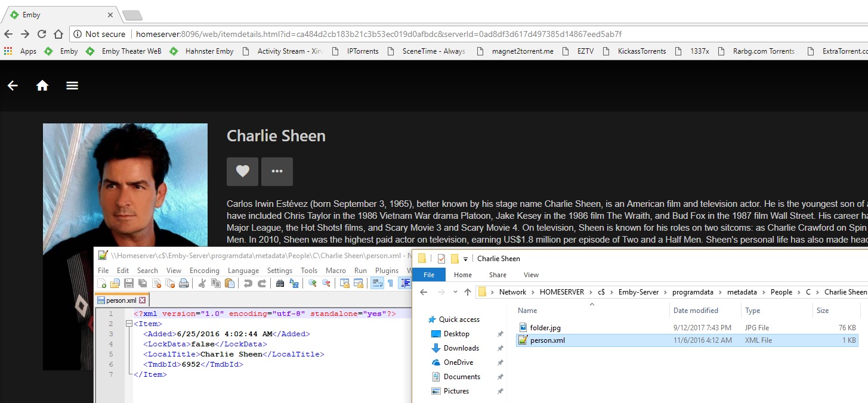Undo the last edit in Notepad++
This screenshot has width=868, height=403.
pos(248,283)
